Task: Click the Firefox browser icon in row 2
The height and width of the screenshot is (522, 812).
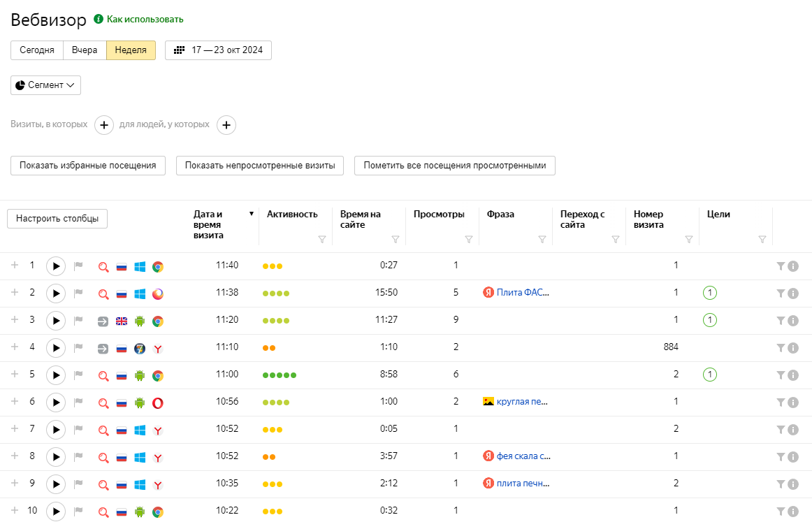Action: click(x=158, y=293)
